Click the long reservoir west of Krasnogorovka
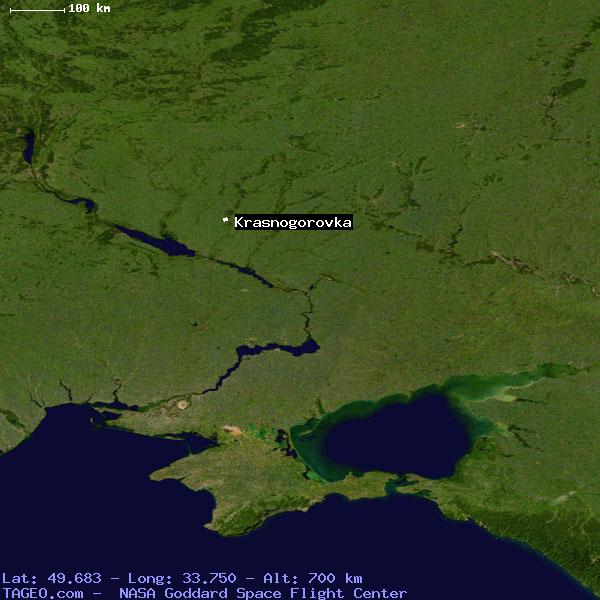Viewport: 600px width, 600px height. [155, 241]
